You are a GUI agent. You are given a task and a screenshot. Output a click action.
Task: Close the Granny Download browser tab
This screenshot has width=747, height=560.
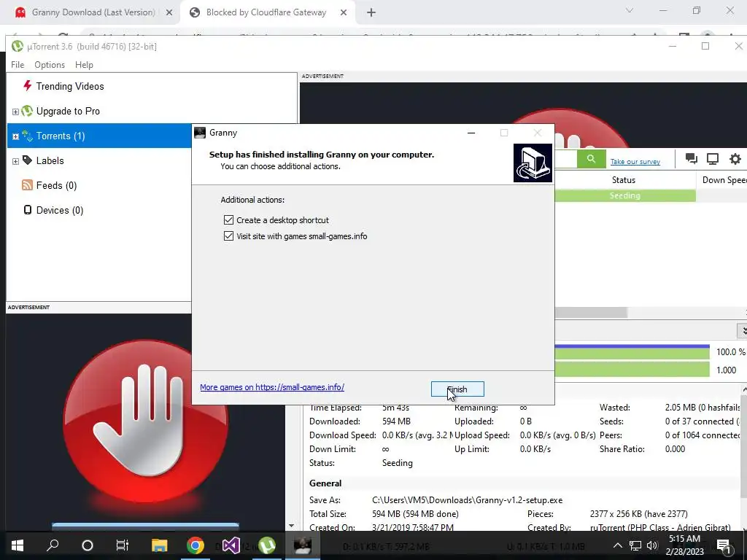pos(169,13)
